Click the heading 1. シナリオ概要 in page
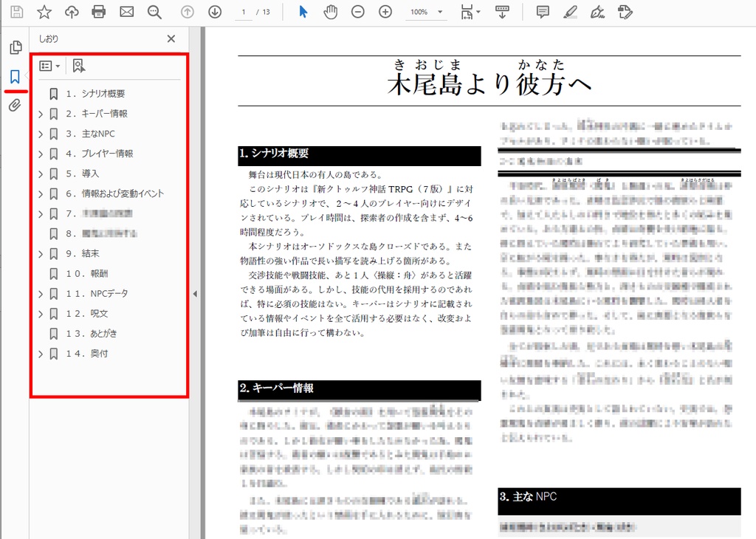756x539 pixels. [274, 154]
